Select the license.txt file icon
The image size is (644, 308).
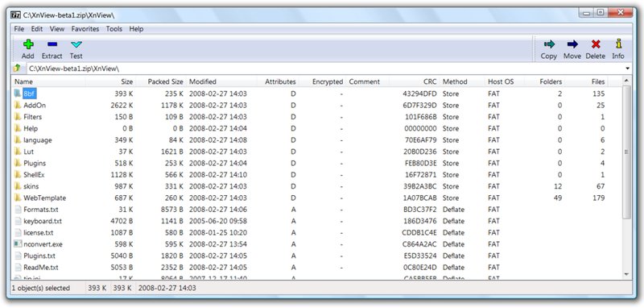17,232
